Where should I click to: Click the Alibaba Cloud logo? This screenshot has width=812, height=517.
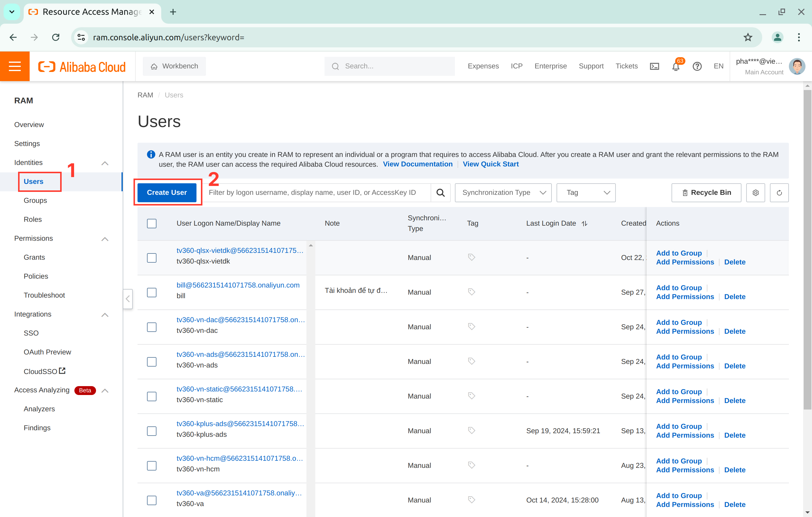pyautogui.click(x=82, y=66)
